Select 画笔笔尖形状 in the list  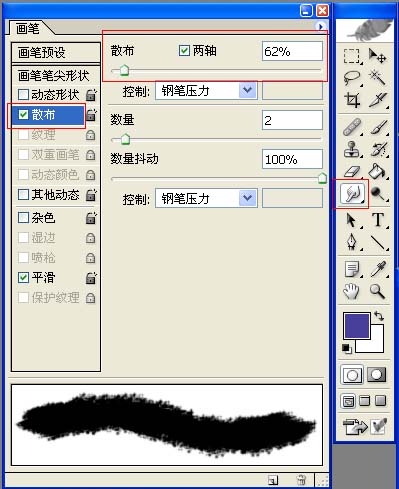coord(56,76)
